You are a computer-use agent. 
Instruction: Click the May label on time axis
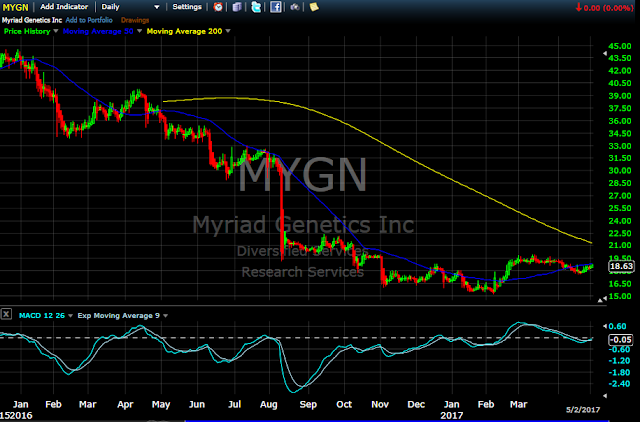point(161,404)
